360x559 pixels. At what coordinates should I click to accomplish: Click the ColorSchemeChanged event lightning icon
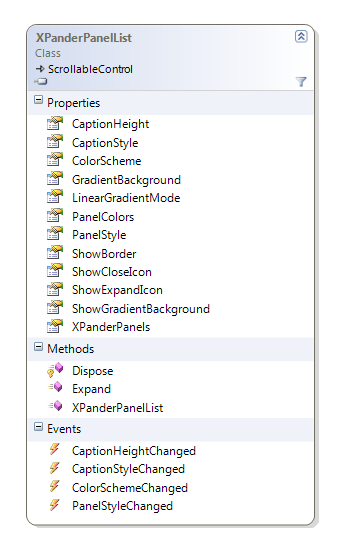click(55, 486)
